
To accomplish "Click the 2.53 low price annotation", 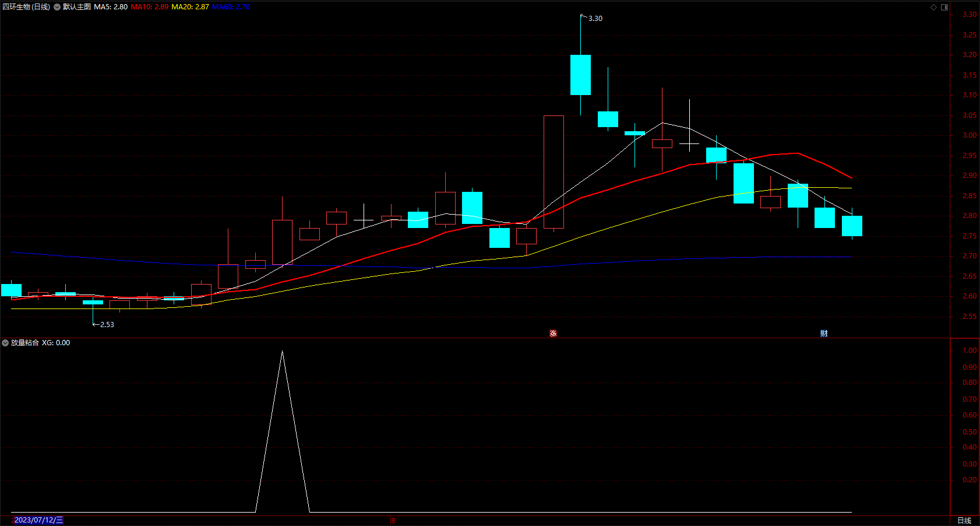I will (x=107, y=325).
